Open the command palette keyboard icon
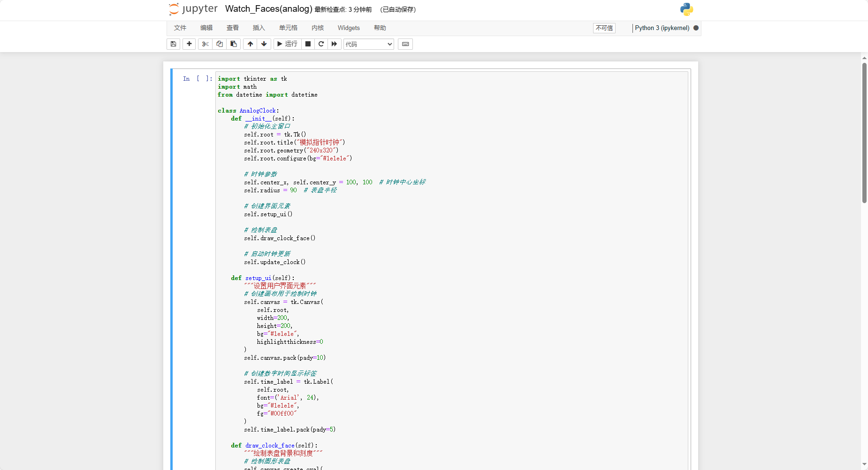 tap(405, 44)
